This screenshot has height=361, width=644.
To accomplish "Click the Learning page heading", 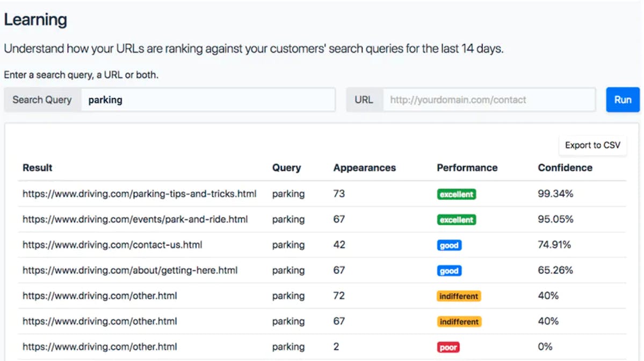I will click(35, 20).
